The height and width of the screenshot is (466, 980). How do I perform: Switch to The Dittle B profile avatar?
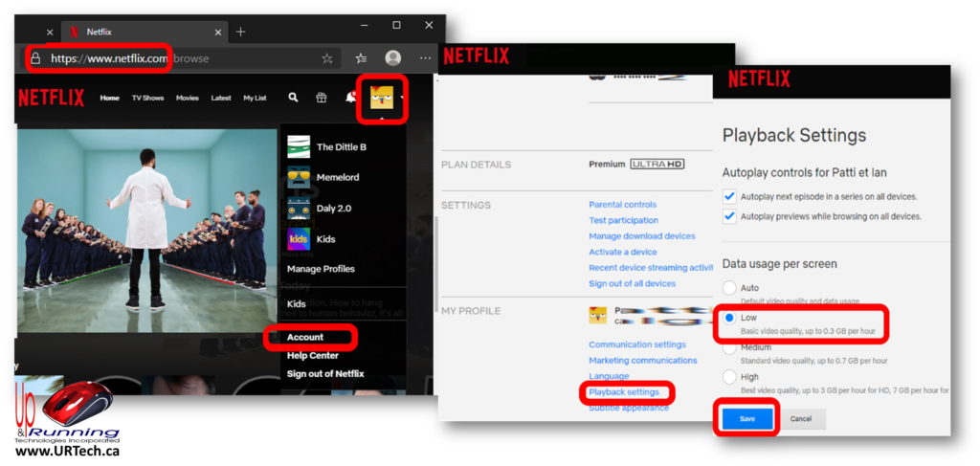pos(299,146)
